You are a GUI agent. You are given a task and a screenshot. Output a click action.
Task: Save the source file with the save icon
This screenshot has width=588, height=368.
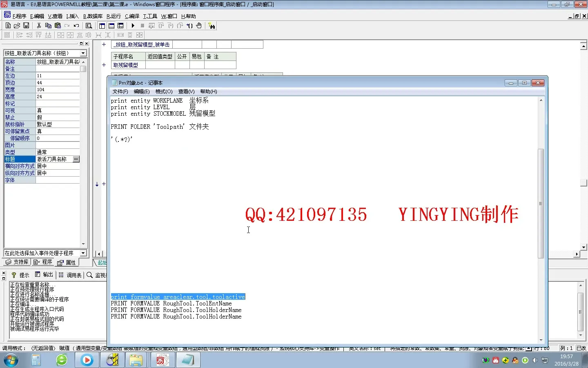[x=26, y=25]
